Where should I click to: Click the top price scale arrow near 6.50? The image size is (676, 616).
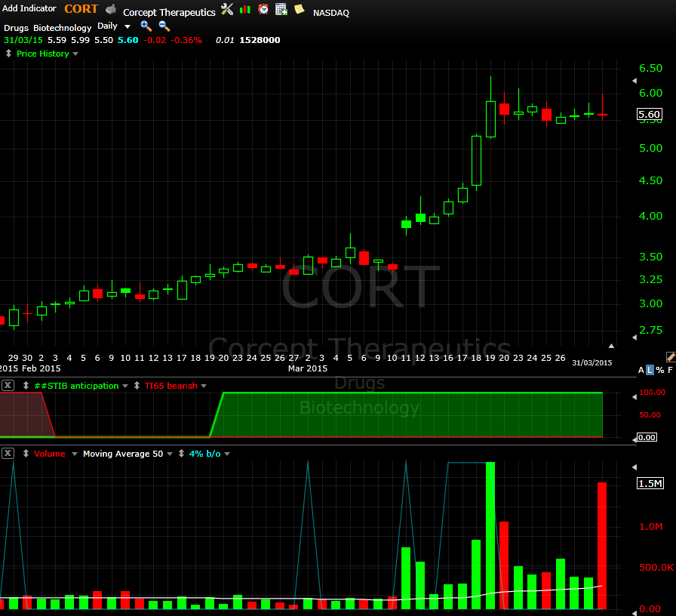[x=635, y=81]
